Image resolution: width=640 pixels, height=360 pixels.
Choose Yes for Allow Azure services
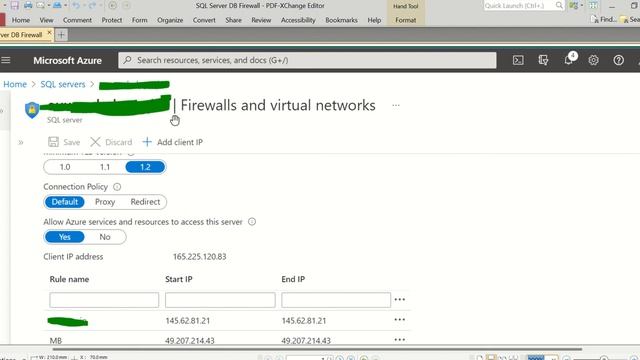[x=64, y=237]
